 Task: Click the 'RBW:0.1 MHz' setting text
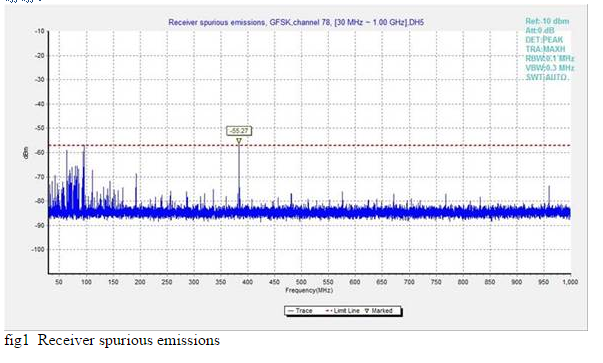[550, 58]
